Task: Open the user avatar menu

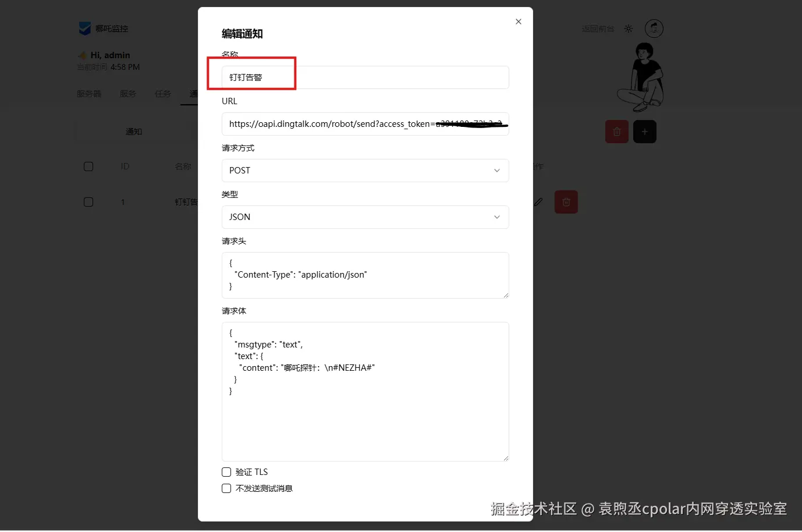Action: coord(654,28)
